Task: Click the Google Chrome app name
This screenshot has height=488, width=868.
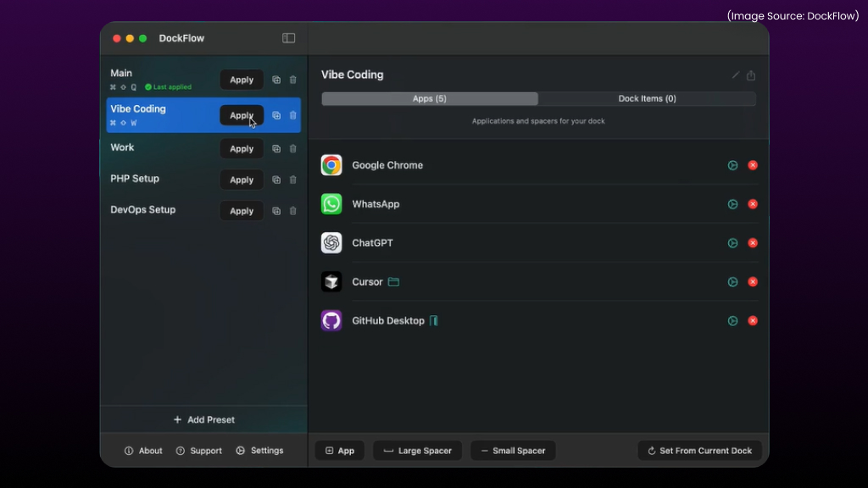Action: (x=387, y=165)
